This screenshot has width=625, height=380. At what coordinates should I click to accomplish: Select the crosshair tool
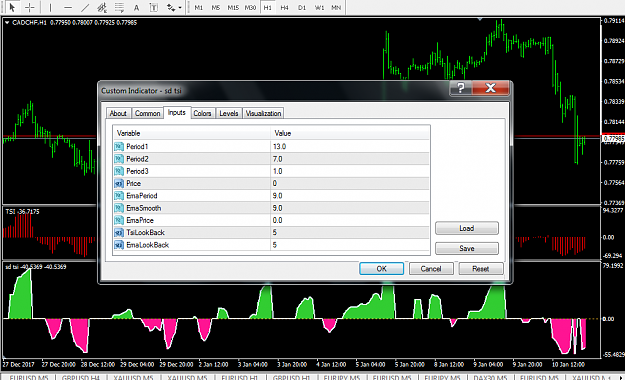pyautogui.click(x=29, y=7)
